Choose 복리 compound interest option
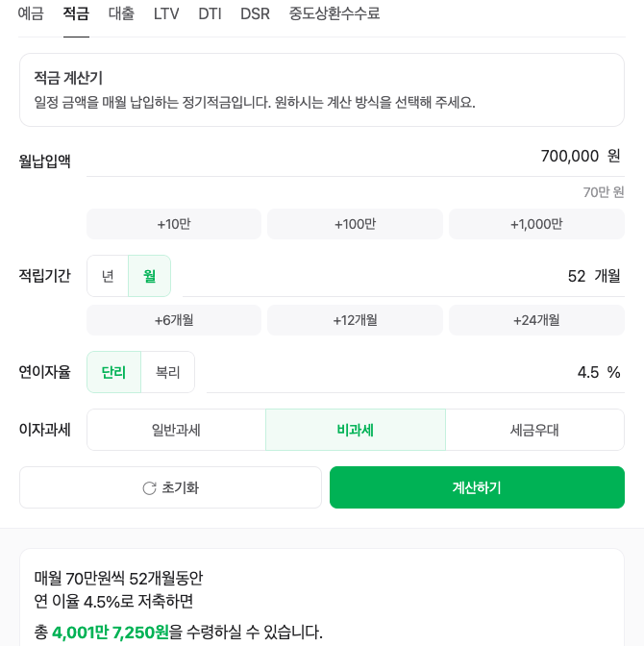The width and height of the screenshot is (644, 646). point(167,372)
